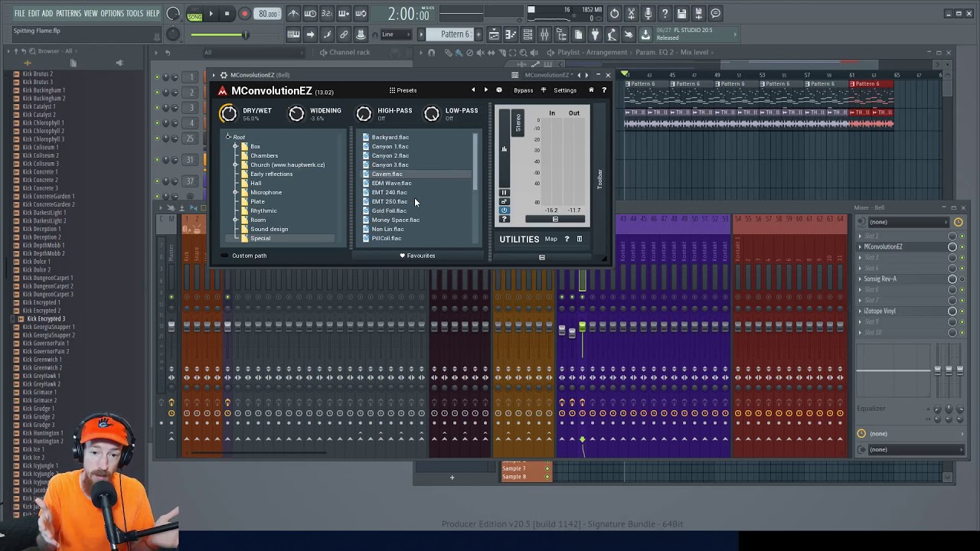The height and width of the screenshot is (551, 980).
Task: Click the previous preset arrow in MConvolutionEZ
Action: [473, 90]
